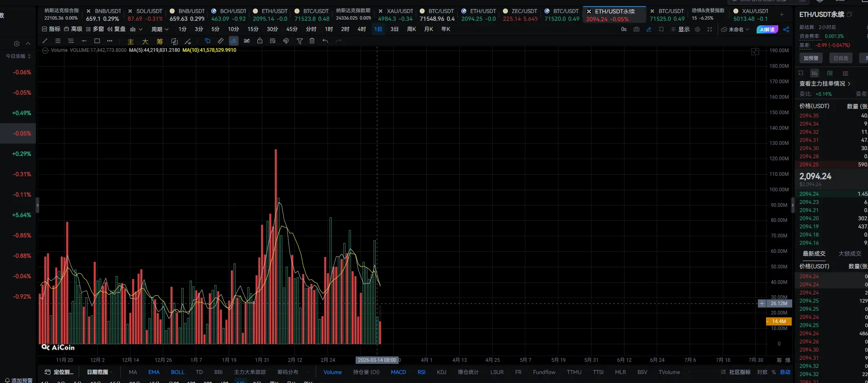
Task: Click the undo arrow in drawing toolbar
Action: [325, 41]
